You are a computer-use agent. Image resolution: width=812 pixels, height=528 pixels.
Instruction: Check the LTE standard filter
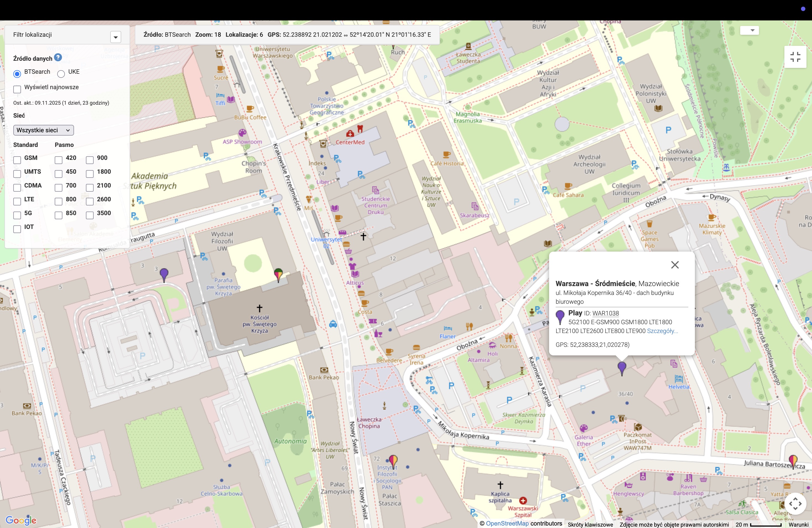(17, 202)
